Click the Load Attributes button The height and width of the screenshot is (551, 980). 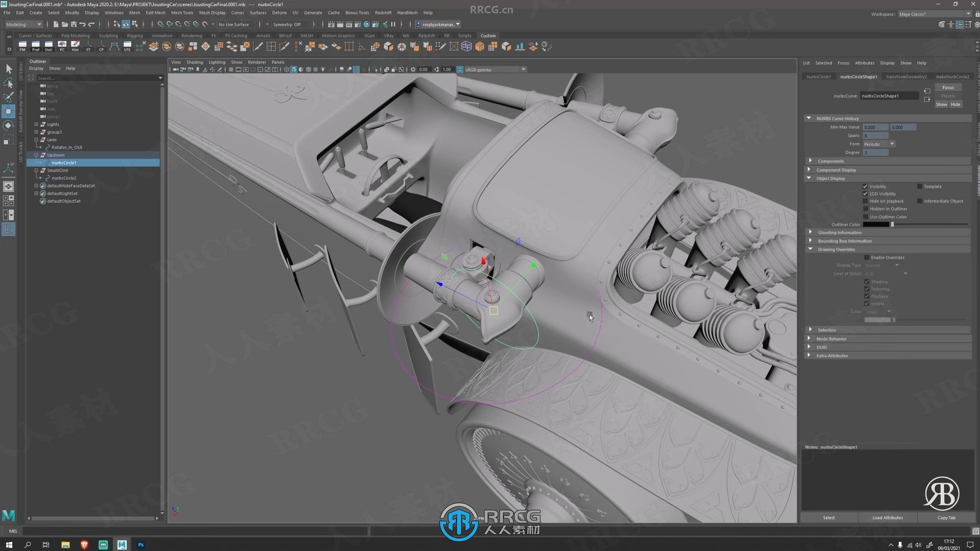888,517
